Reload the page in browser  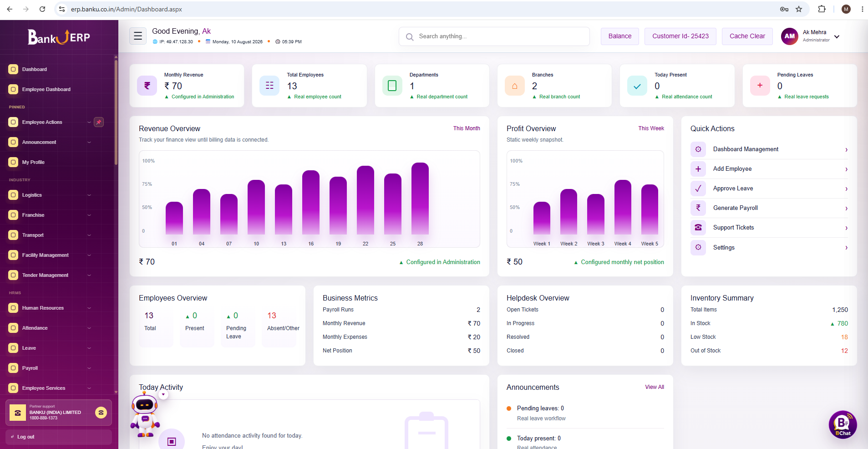(x=42, y=9)
